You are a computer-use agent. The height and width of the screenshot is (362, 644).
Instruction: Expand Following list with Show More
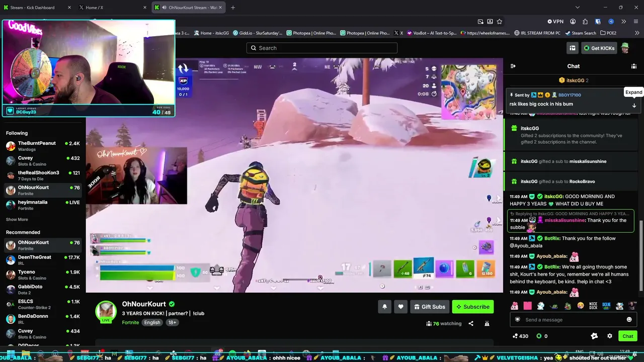pos(17,220)
